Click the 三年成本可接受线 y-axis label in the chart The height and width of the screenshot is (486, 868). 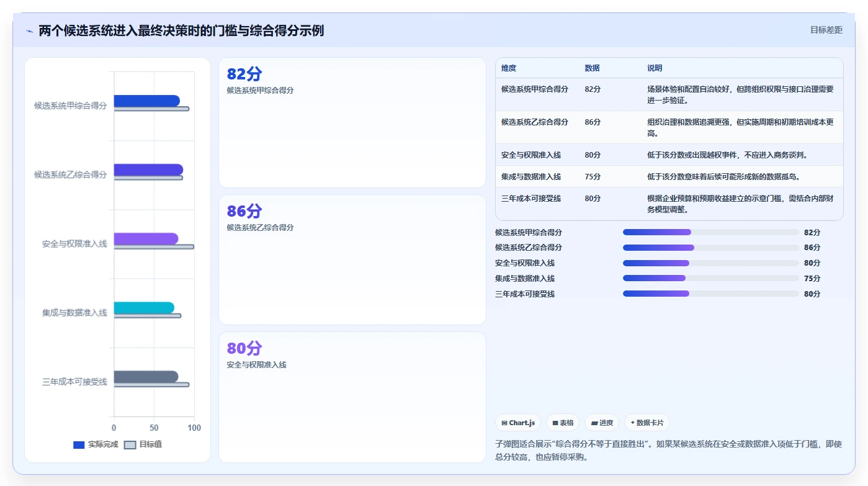[74, 382]
